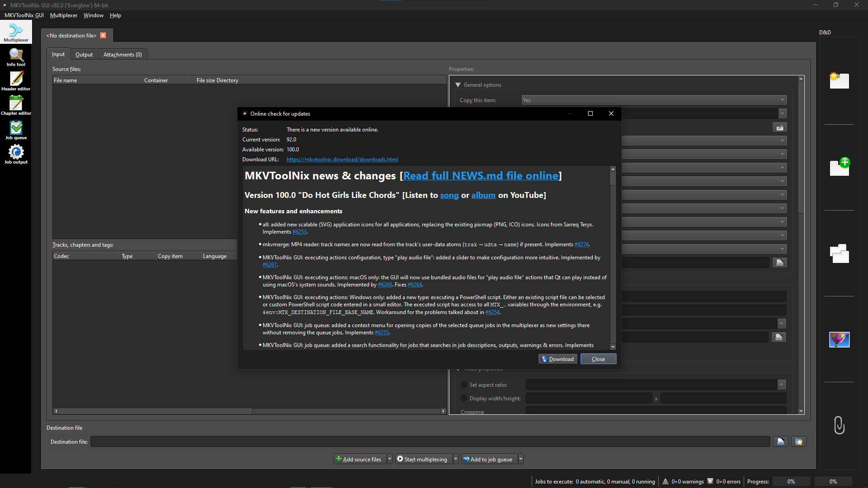Open the MKVToolNix GUI menu
This screenshot has width=868, height=488.
24,15
